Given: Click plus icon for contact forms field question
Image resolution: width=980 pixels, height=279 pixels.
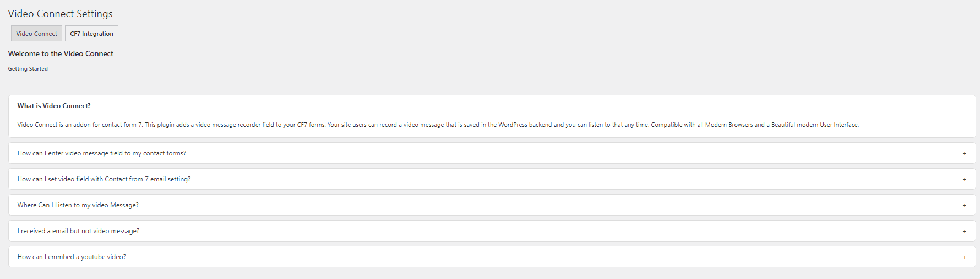Looking at the screenshot, I should [965, 154].
